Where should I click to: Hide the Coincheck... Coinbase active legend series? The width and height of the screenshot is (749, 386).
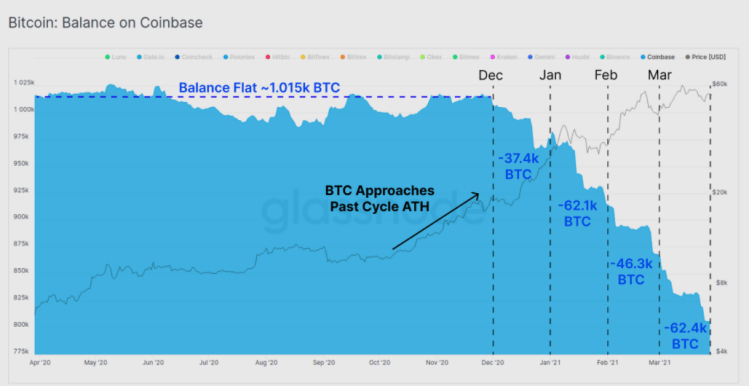[658, 57]
